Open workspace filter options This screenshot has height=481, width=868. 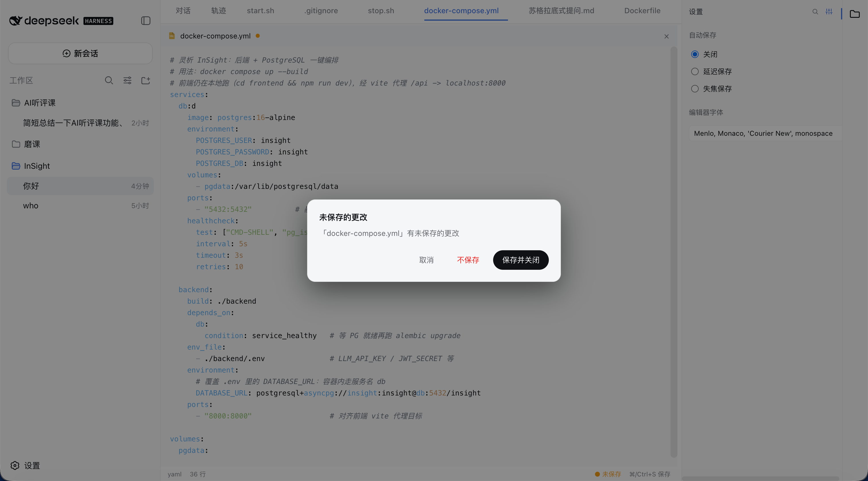click(x=127, y=80)
